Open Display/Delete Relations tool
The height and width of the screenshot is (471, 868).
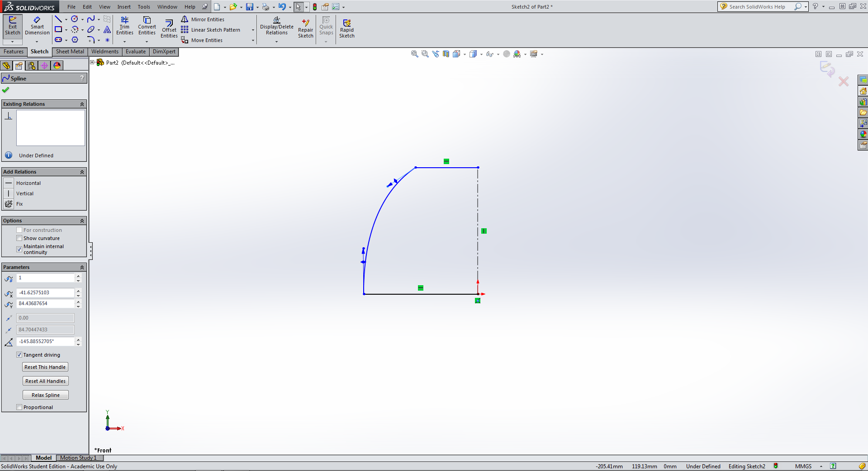click(277, 26)
